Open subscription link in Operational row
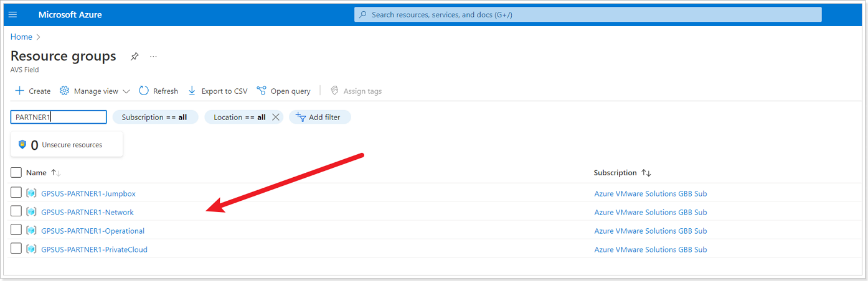 tap(651, 231)
